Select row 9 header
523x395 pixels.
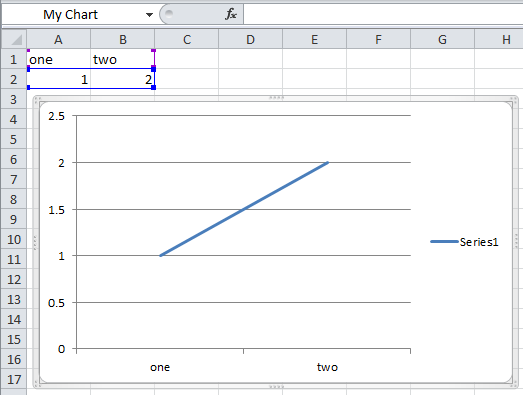pyautogui.click(x=14, y=219)
